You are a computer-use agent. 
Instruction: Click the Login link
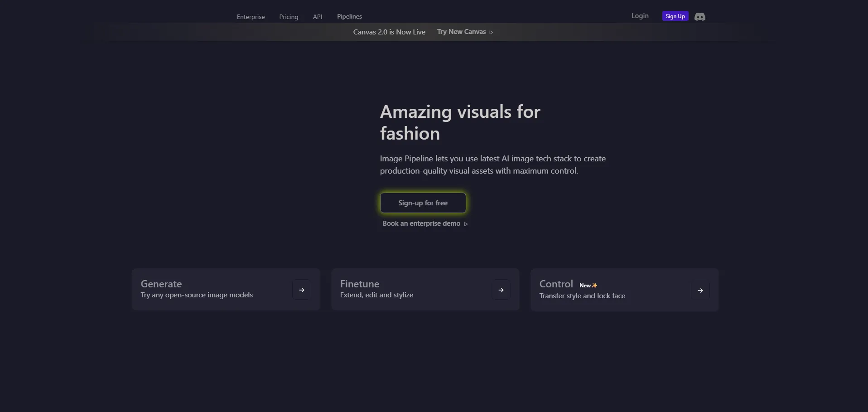point(640,16)
